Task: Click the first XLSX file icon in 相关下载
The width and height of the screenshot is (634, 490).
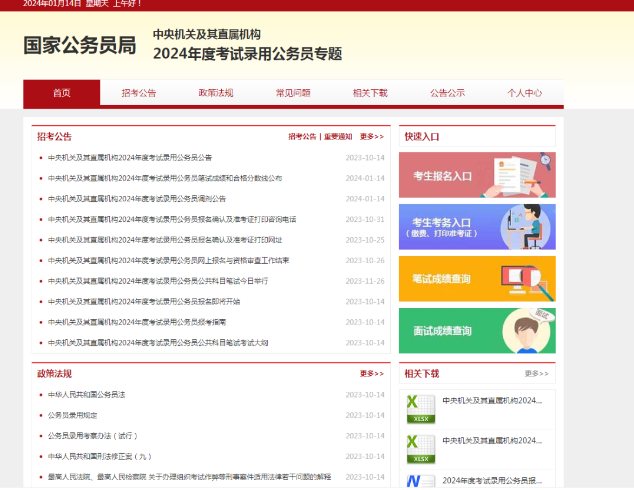Action: pyautogui.click(x=421, y=409)
